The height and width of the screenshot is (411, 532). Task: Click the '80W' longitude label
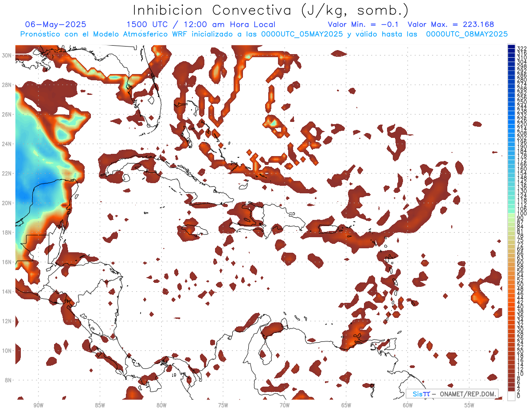point(161,405)
